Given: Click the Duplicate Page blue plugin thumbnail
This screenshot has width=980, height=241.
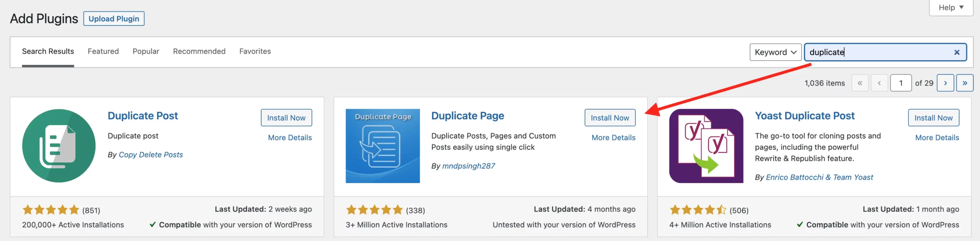Looking at the screenshot, I should point(383,146).
